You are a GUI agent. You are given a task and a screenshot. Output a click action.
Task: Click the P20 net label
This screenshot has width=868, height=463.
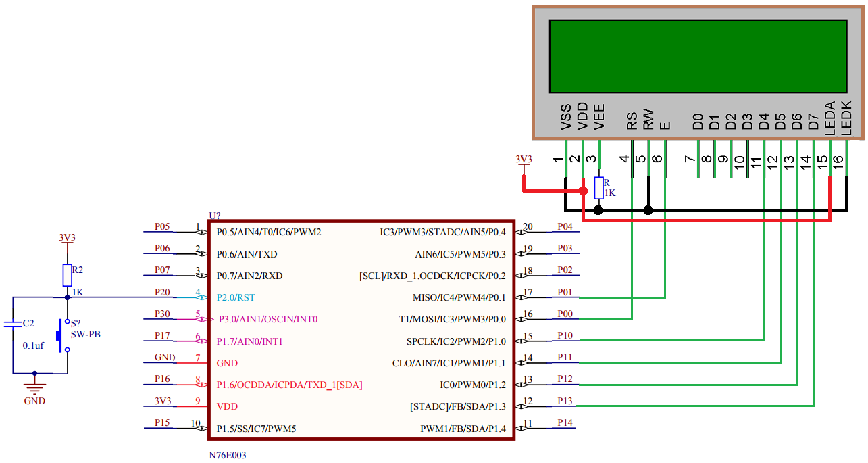(x=162, y=292)
